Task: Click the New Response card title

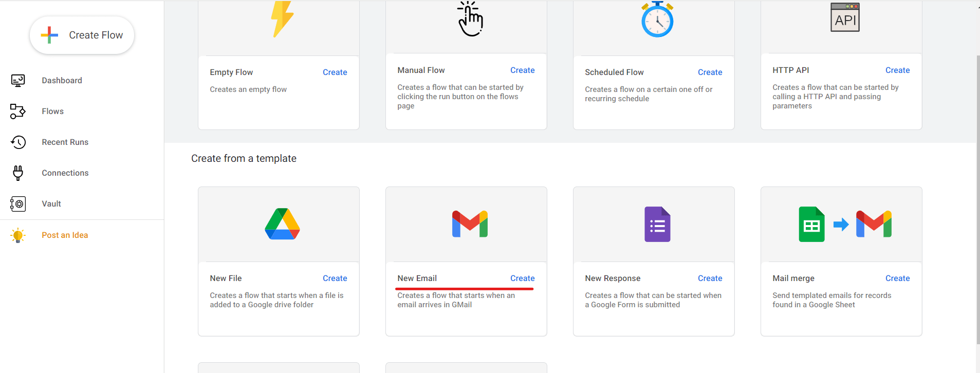Action: 613,278
